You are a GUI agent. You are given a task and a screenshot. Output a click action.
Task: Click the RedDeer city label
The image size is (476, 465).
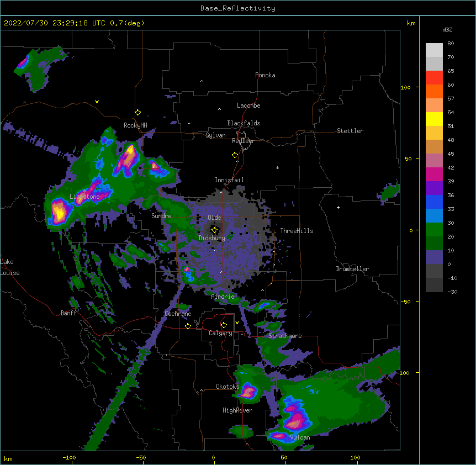click(243, 141)
